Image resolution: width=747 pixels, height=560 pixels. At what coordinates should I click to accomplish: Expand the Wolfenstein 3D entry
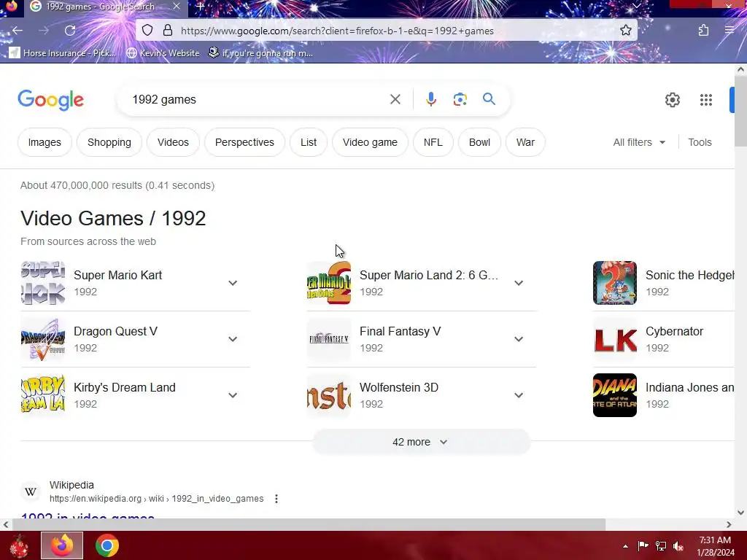coord(519,395)
